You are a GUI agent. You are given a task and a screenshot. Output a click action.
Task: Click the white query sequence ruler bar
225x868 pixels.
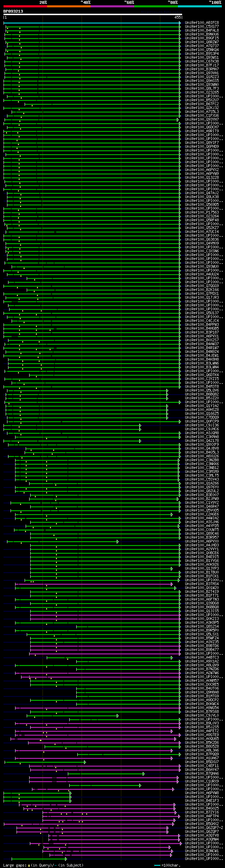click(92, 15)
